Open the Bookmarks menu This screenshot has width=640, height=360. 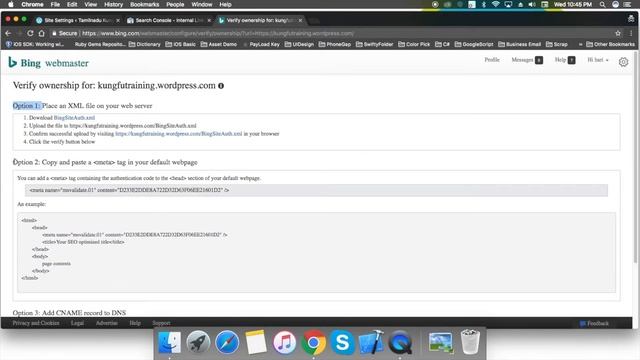tap(144, 4)
